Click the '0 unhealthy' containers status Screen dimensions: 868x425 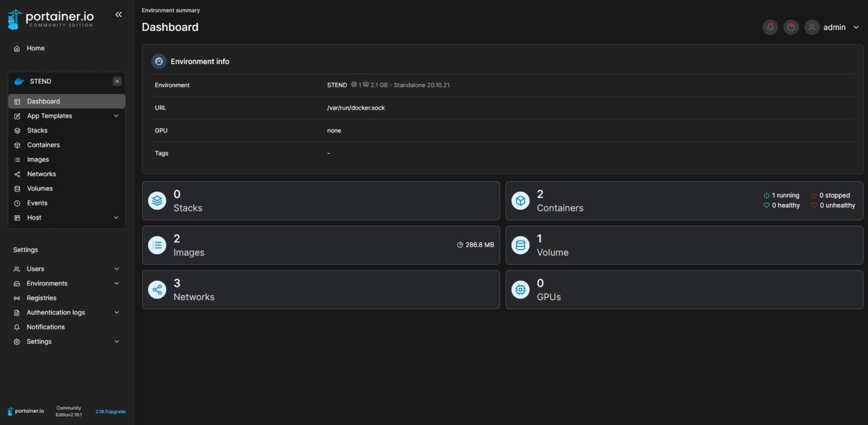(x=833, y=205)
